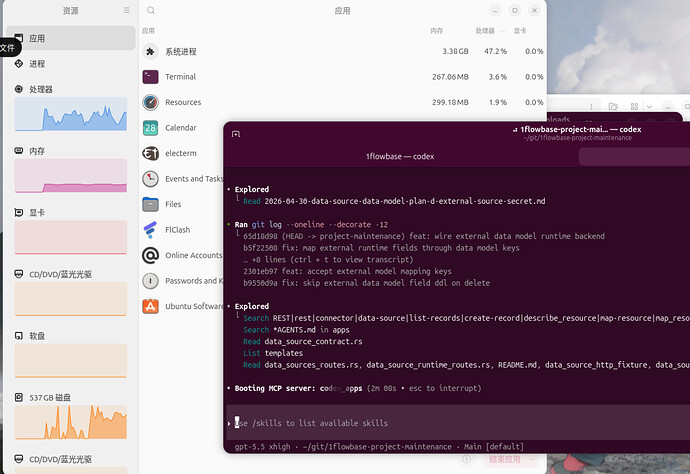The height and width of the screenshot is (474, 690).
Task: Click the 内存 usage graph thumbnail
Action: 71,176
